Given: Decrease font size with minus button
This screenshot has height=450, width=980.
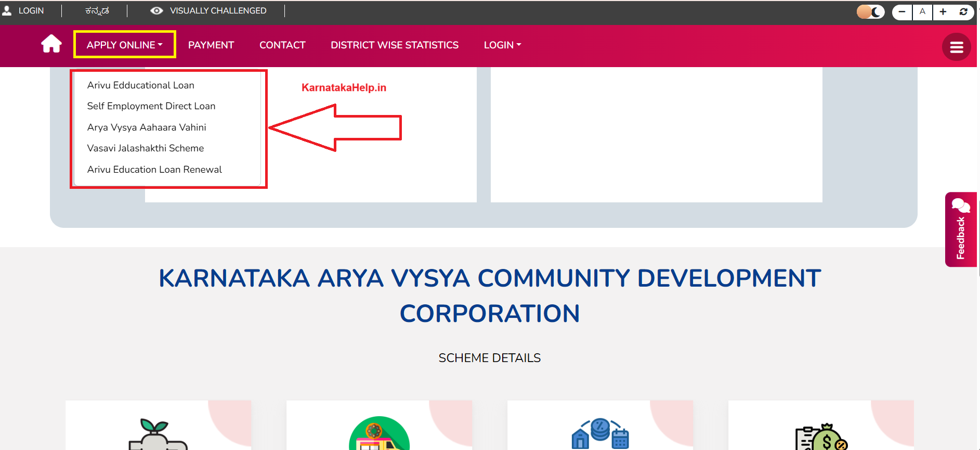Looking at the screenshot, I should (x=902, y=11).
